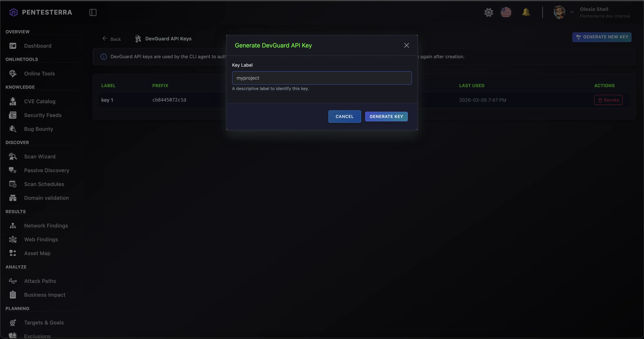Open the Attack Paths icon
Image resolution: width=644 pixels, height=339 pixels.
(x=13, y=281)
